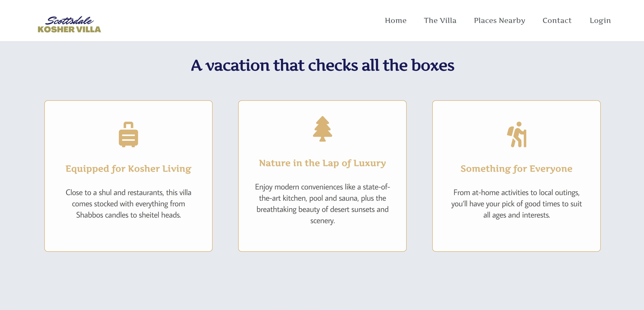Open Places Nearby in the navigation
The image size is (644, 310).
499,20
